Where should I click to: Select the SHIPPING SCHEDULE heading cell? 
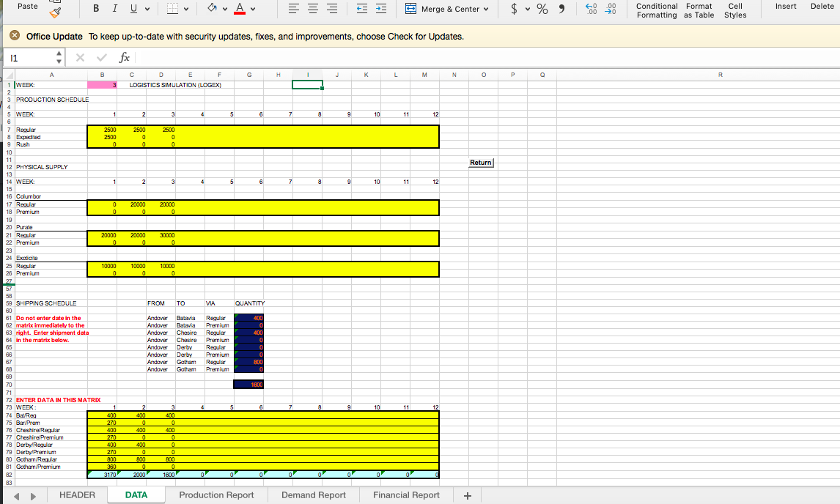coord(46,303)
